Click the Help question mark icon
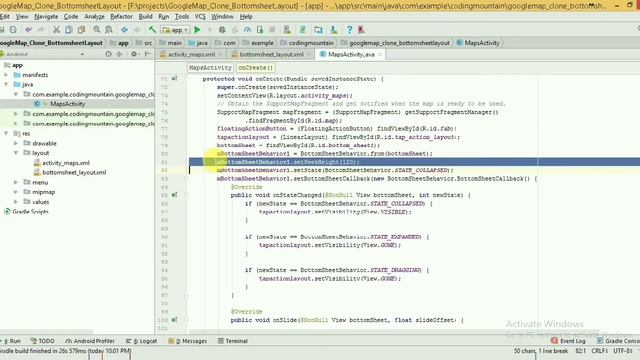This screenshot has width=640, height=360. (x=349, y=30)
